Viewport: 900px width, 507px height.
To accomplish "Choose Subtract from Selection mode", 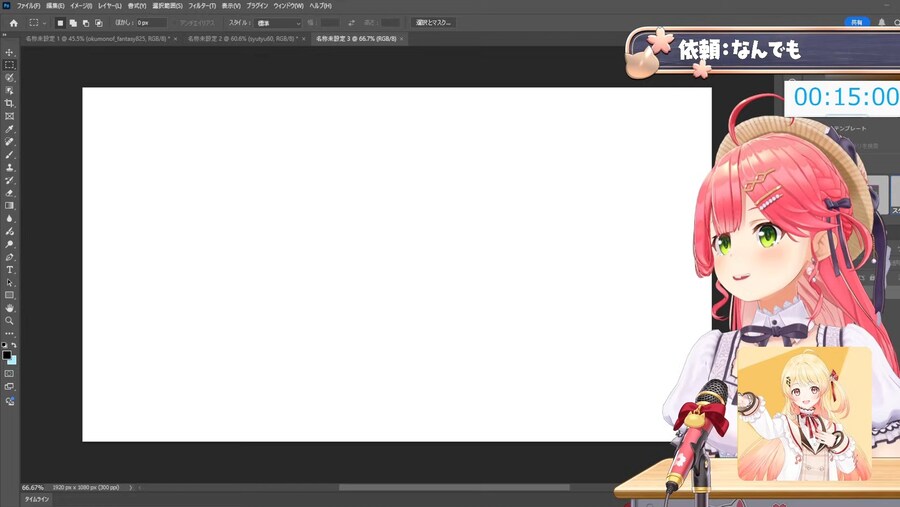I will click(x=86, y=23).
